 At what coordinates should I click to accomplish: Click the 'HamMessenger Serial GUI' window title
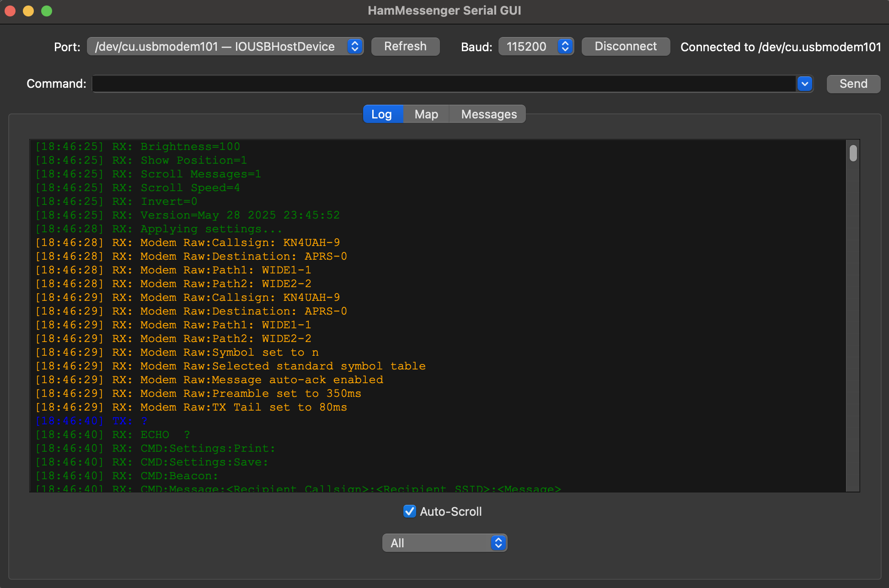(x=444, y=11)
